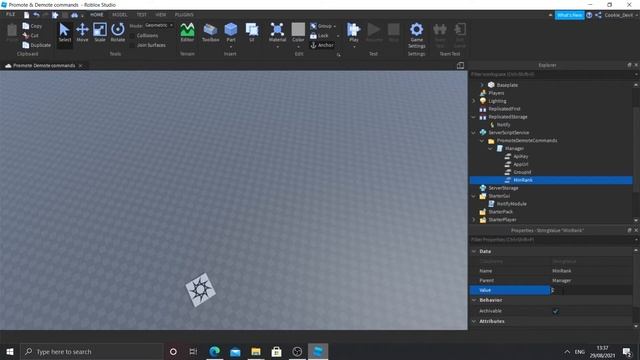Insert a new Part
Screen dimensions: 640x360
(x=231, y=31)
